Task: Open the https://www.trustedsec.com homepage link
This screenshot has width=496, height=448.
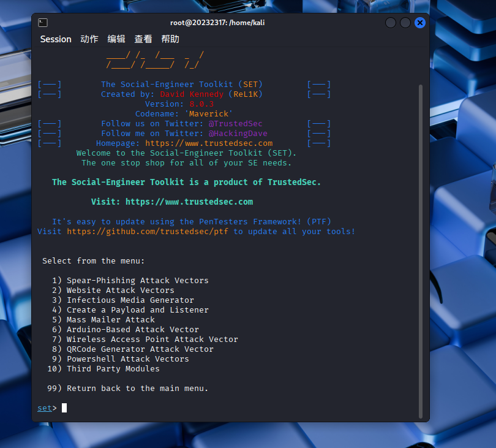Action: pos(209,143)
